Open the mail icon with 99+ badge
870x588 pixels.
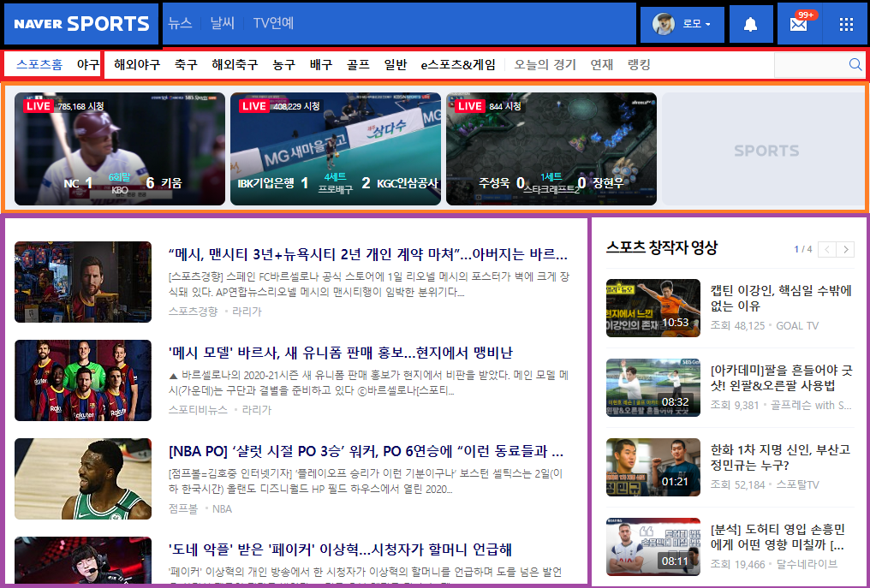point(799,25)
